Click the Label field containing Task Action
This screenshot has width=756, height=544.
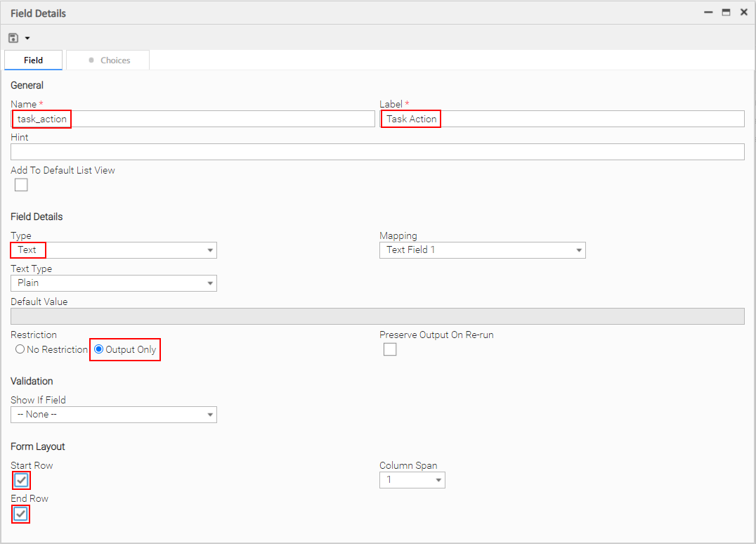coord(562,119)
